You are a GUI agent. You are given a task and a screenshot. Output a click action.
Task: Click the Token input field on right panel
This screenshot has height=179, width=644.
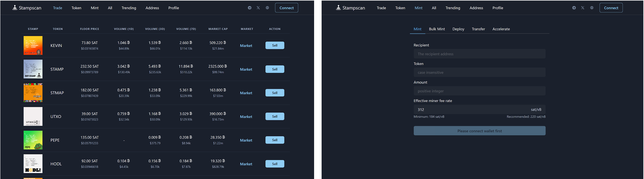(x=479, y=72)
